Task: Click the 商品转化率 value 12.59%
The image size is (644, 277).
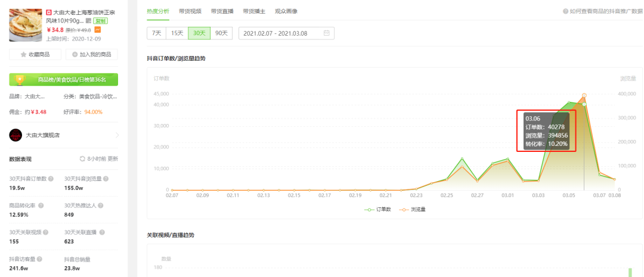Action: click(18, 214)
